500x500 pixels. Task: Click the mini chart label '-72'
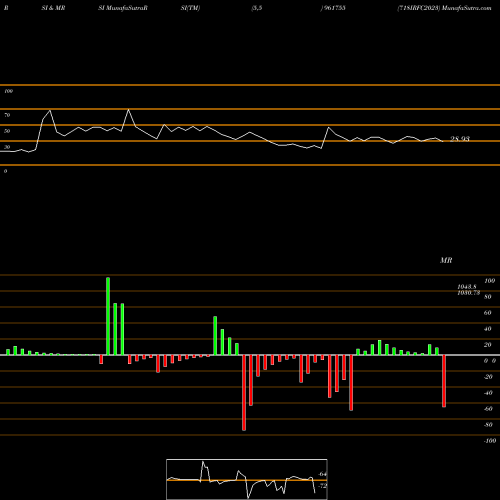coord(322,486)
